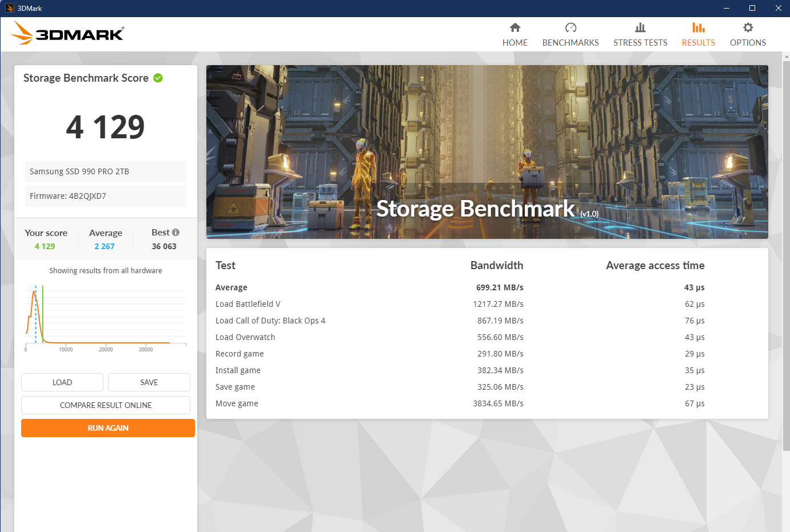Open Benchmarks via the gauge icon
Image resolution: width=790 pixels, height=532 pixels.
(570, 27)
